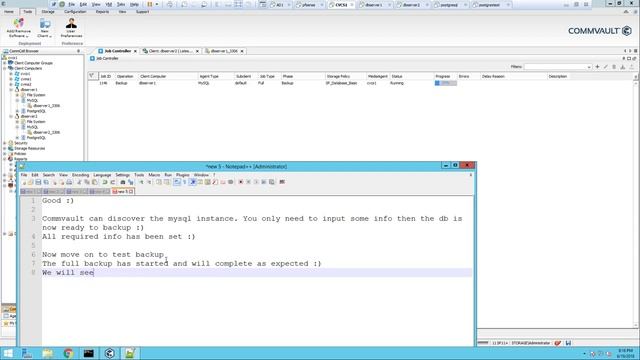Click the Notepad++ text editing area

[257, 271]
